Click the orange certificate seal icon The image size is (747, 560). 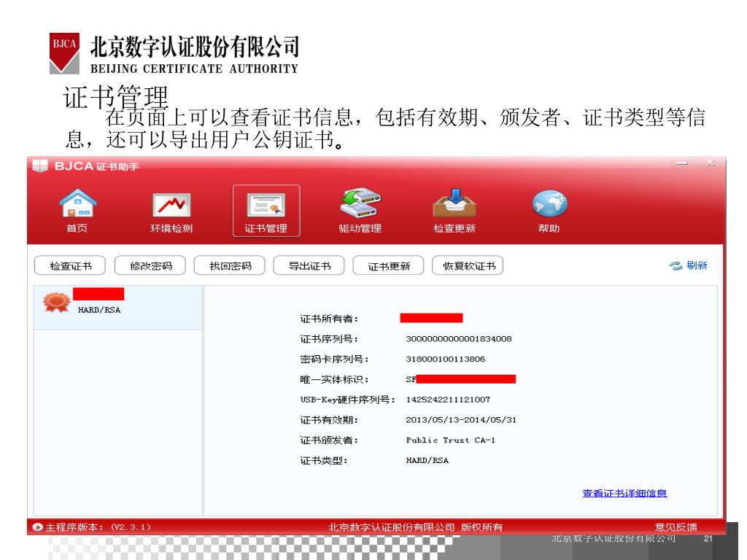click(57, 303)
